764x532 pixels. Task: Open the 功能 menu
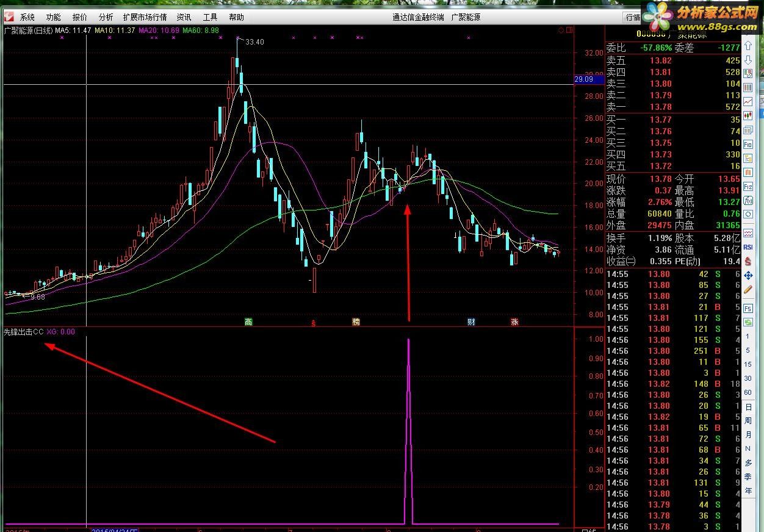pos(54,17)
